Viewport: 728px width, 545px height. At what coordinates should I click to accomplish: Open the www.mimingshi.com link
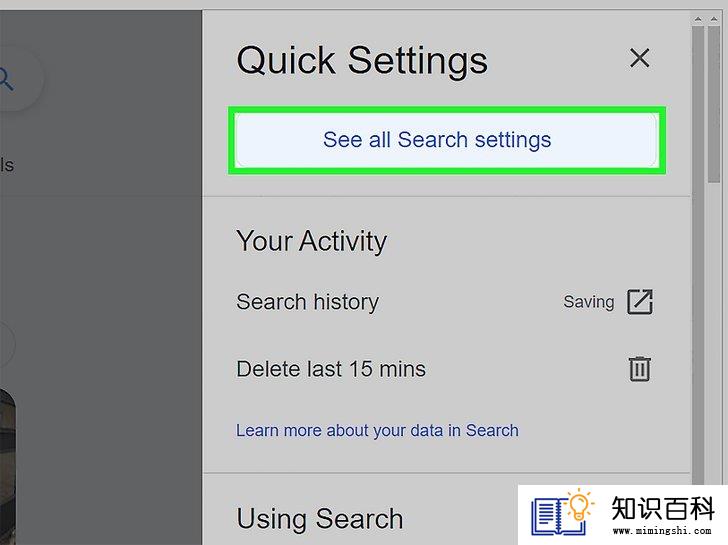point(662,530)
